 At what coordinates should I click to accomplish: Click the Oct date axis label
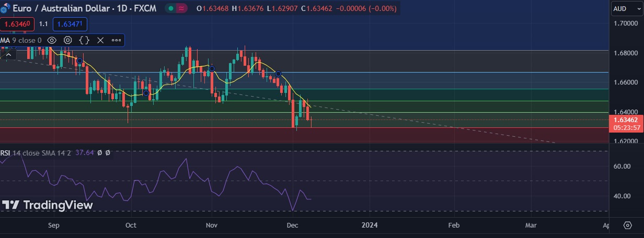point(131,225)
